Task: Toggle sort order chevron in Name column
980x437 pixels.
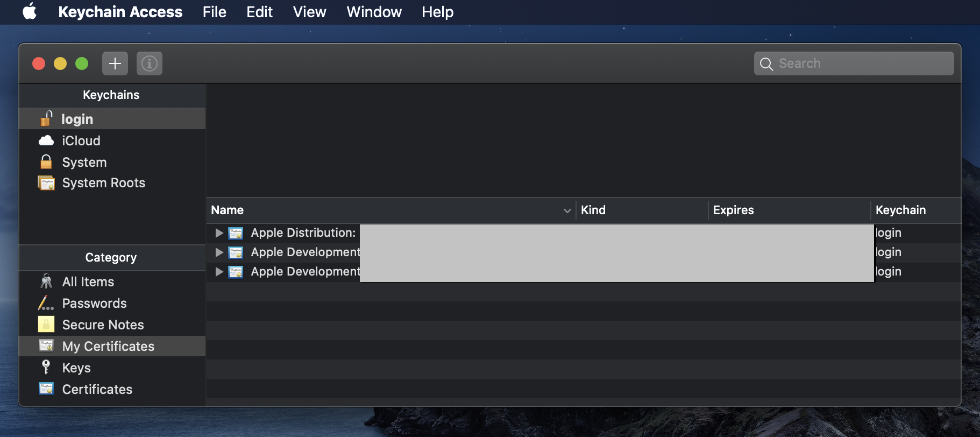Action: pyautogui.click(x=567, y=210)
